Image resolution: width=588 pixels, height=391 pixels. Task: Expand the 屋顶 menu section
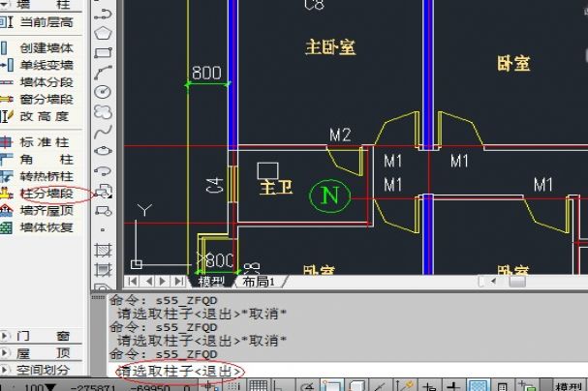pos(46,352)
